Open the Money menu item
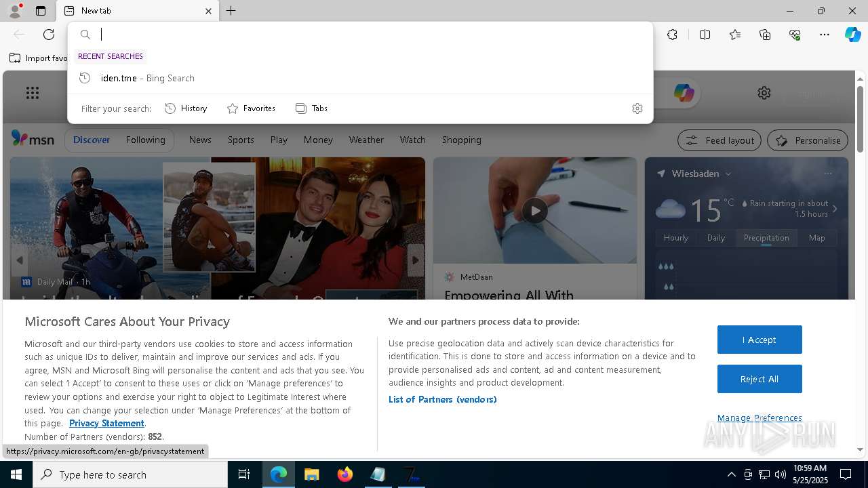 click(x=318, y=140)
